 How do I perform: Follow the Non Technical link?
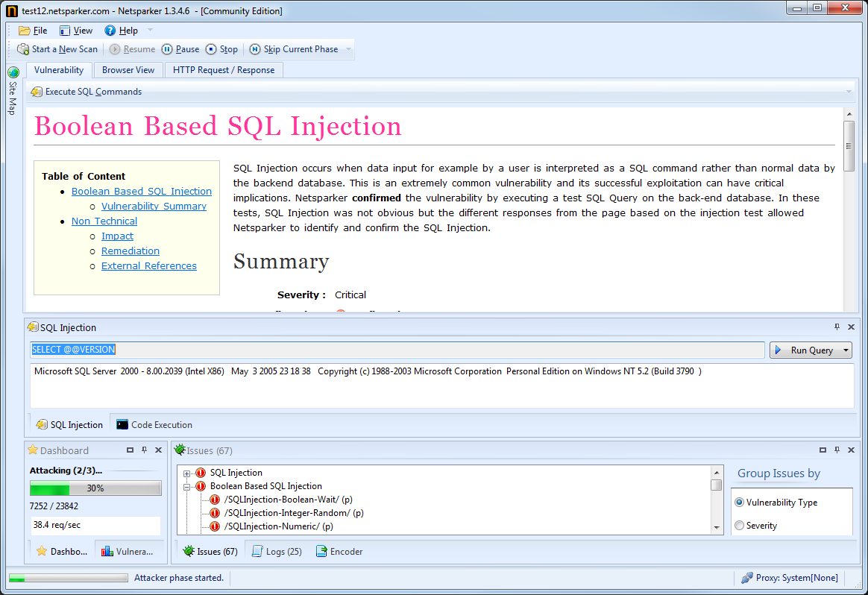(104, 221)
